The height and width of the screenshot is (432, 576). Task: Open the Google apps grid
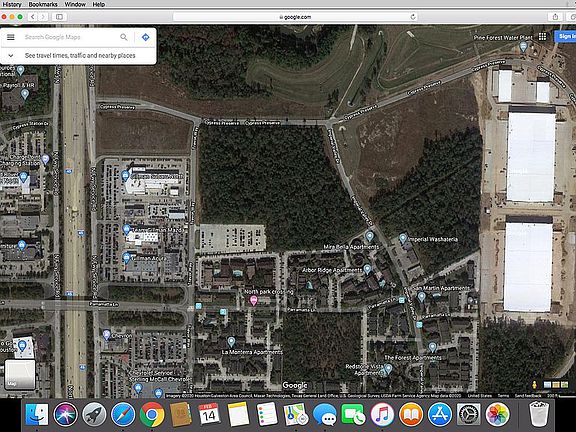tap(542, 36)
